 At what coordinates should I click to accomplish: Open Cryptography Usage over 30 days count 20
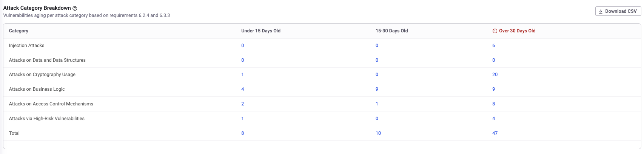(x=495, y=75)
